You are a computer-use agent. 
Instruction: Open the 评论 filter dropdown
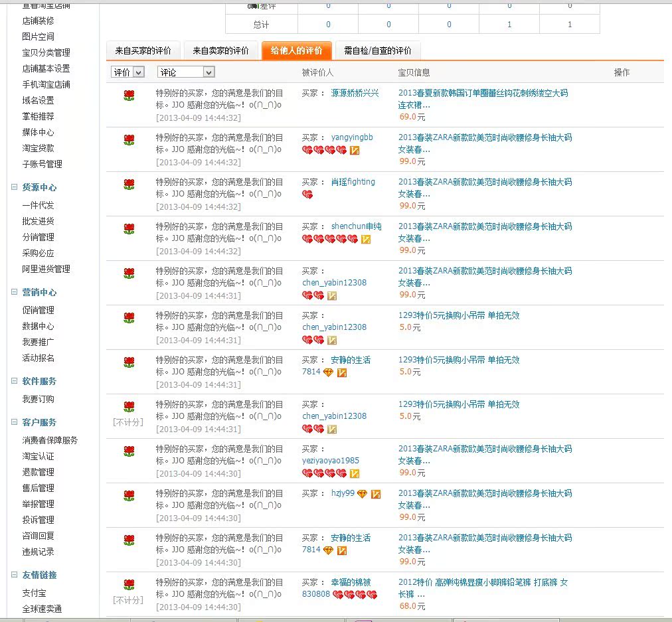point(186,72)
